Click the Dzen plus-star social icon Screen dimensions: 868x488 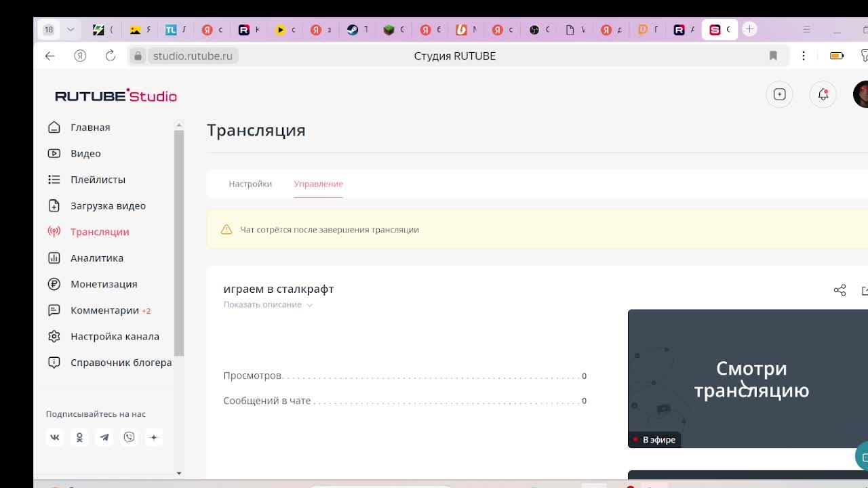[x=154, y=437]
